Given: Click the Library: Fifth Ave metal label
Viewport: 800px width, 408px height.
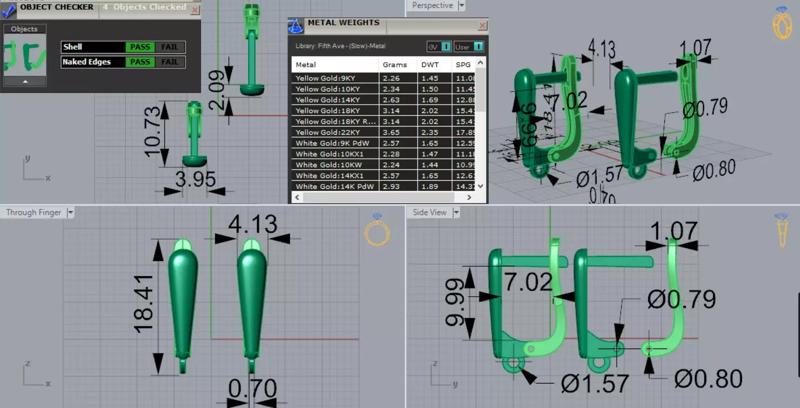Looking at the screenshot, I should pyautogui.click(x=340, y=46).
